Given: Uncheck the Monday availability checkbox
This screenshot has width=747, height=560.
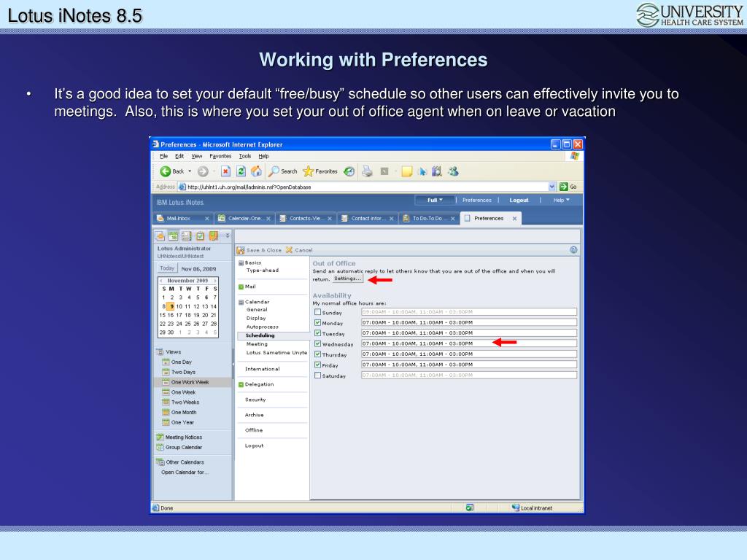Looking at the screenshot, I should pos(318,322).
